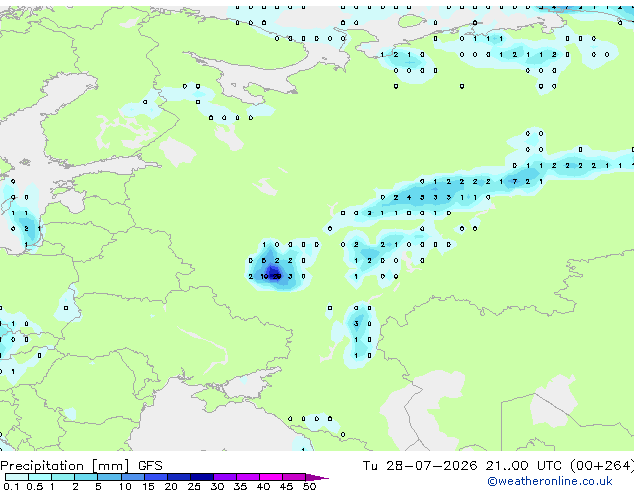This screenshot has height=490, width=634.
Task: Click the weatheronline.co.uk link
Action: (550, 481)
